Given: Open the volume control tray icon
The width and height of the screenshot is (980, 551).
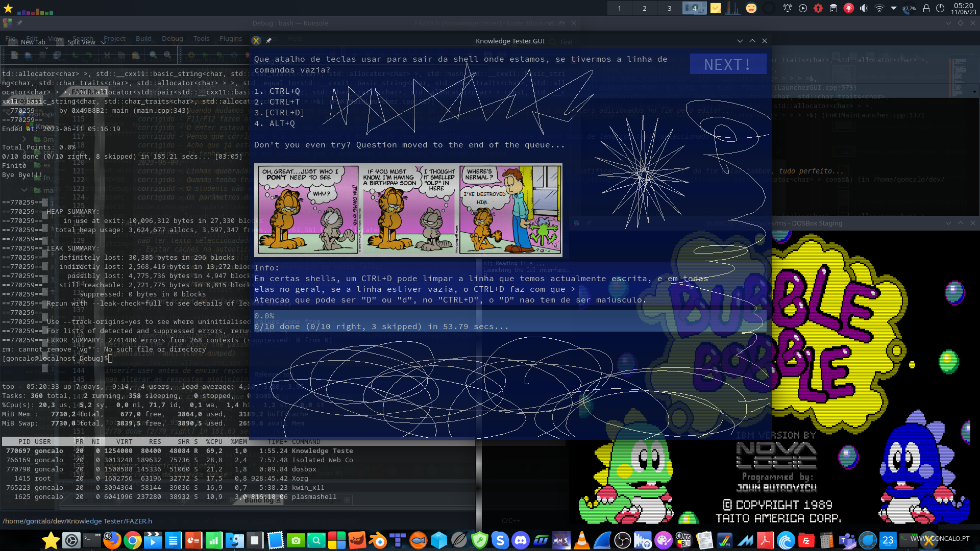Looking at the screenshot, I should (x=864, y=8).
